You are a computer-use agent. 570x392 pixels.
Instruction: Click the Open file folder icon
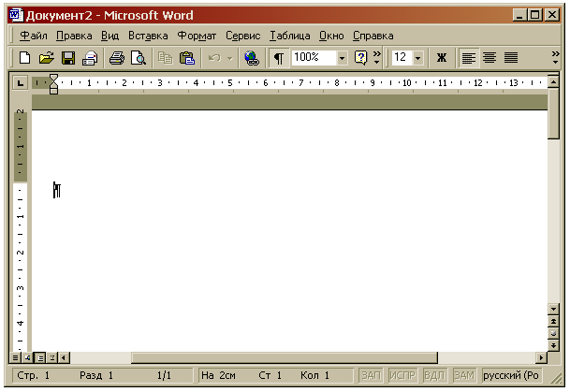[46, 58]
